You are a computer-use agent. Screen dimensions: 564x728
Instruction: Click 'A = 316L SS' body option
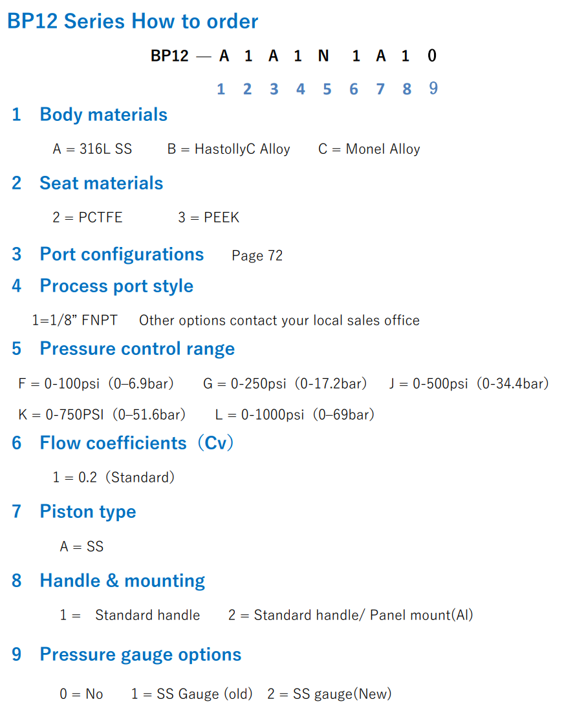pyautogui.click(x=92, y=149)
